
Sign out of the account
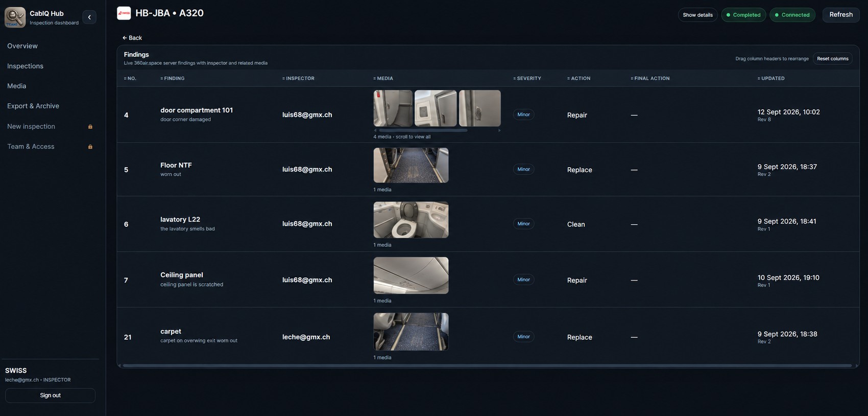(x=50, y=396)
